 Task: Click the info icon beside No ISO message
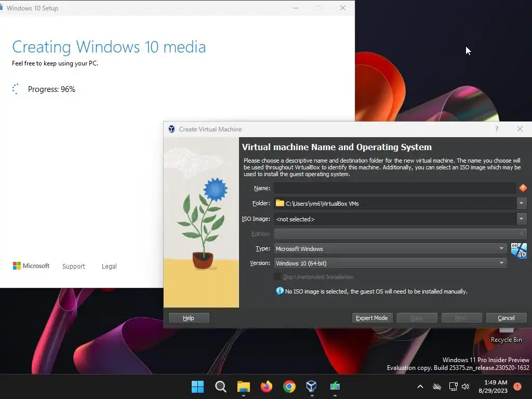click(280, 291)
